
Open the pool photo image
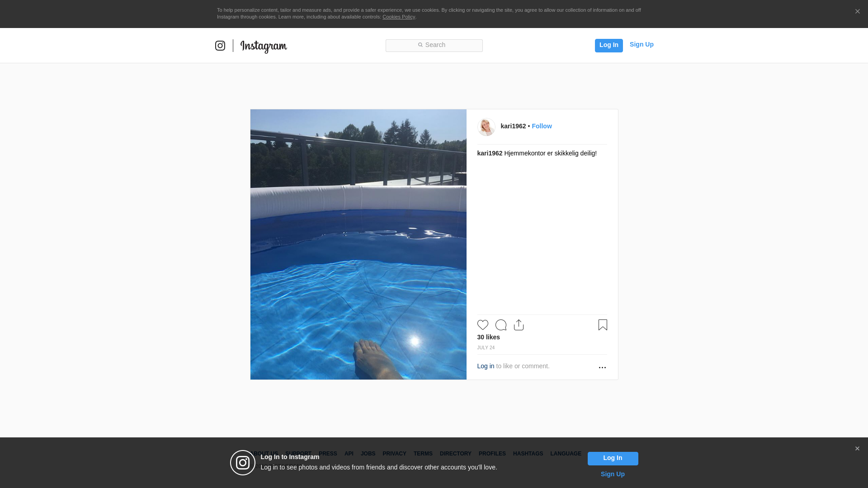coord(359,244)
